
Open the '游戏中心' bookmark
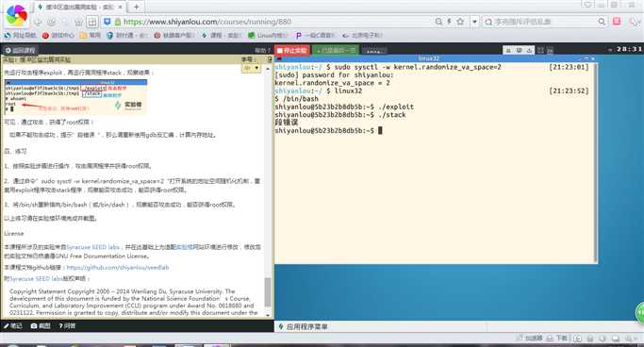pos(58,35)
